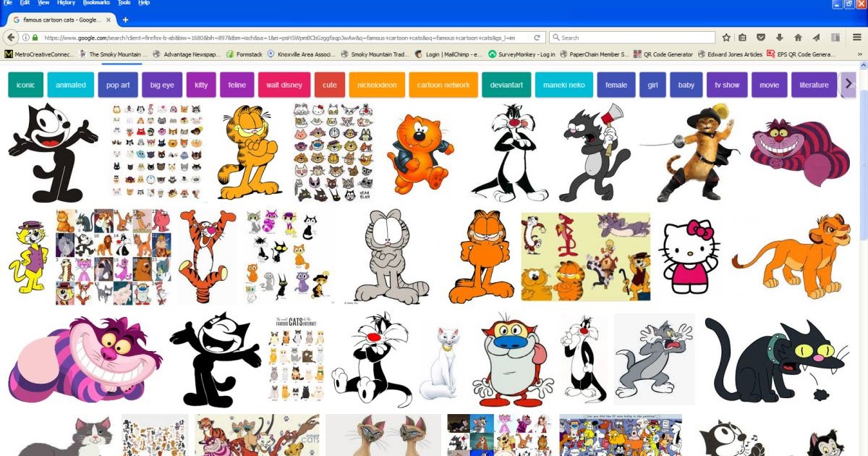Image resolution: width=868 pixels, height=456 pixels.
Task: Filter images by the pop art chip
Action: [118, 85]
